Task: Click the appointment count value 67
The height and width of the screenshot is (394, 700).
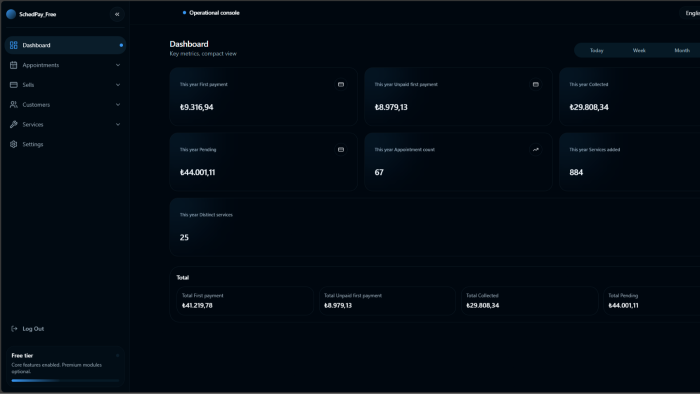Action: pyautogui.click(x=379, y=172)
